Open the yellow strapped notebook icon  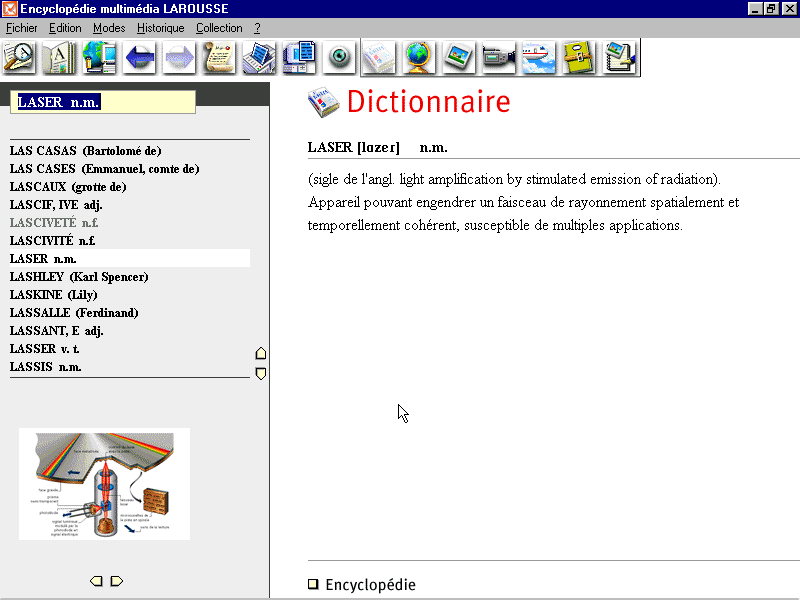578,57
